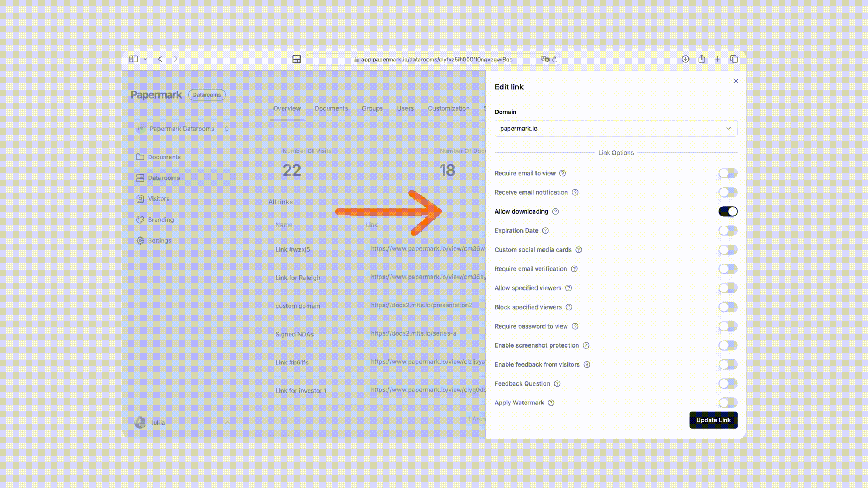
Task: Click the Update Link button
Action: (x=713, y=420)
